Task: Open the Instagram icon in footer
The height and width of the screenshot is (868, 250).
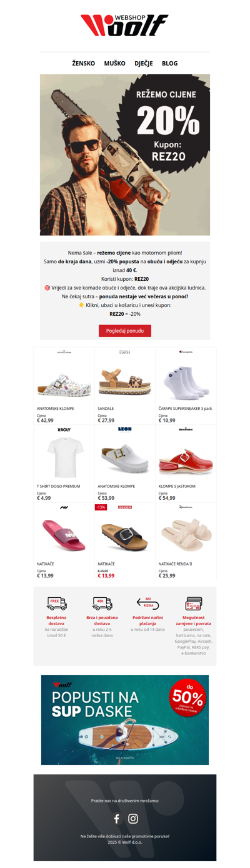Action: (133, 818)
